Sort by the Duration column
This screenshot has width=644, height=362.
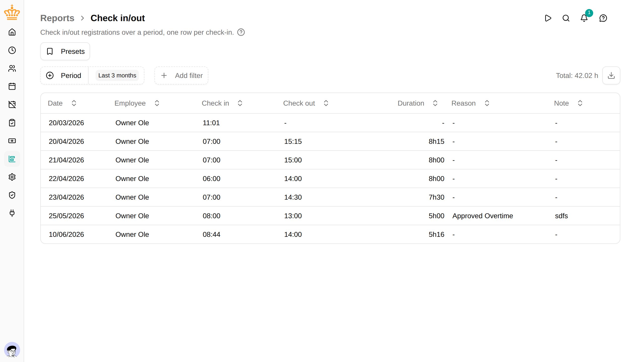[418, 103]
